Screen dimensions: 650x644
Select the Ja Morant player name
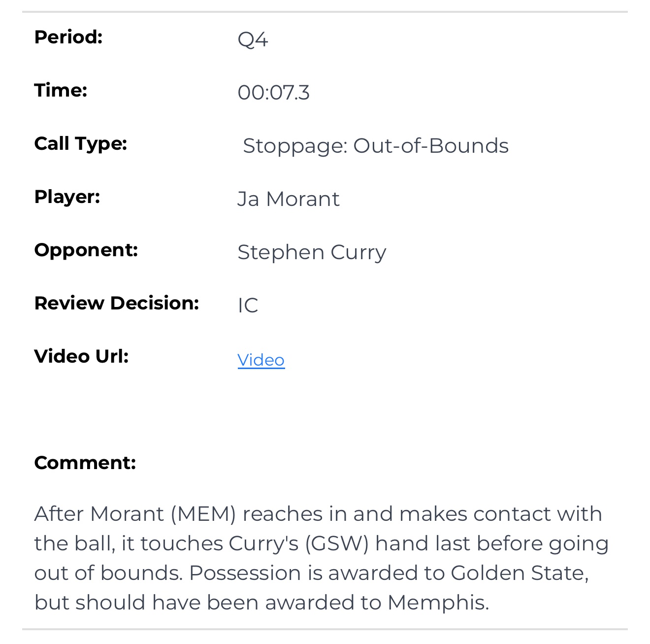[x=288, y=199]
